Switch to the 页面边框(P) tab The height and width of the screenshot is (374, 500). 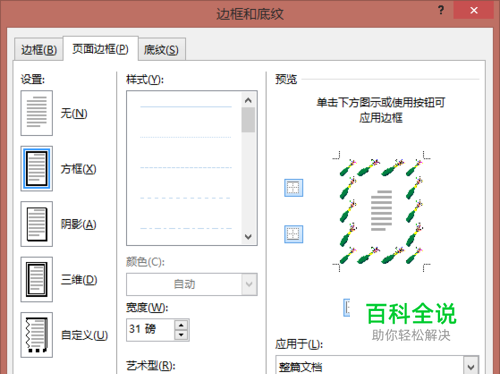point(100,49)
